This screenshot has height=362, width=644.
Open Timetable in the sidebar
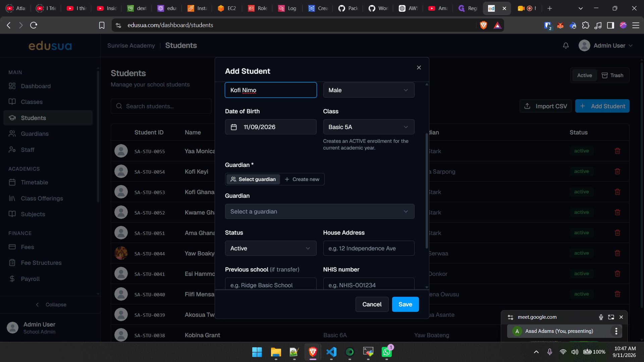(48, 182)
